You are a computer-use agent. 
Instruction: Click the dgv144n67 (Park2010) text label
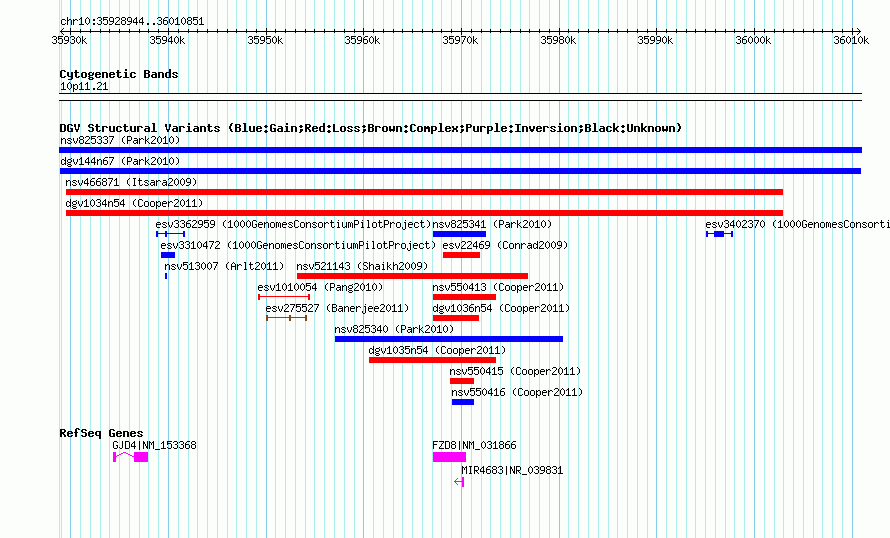click(x=120, y=161)
